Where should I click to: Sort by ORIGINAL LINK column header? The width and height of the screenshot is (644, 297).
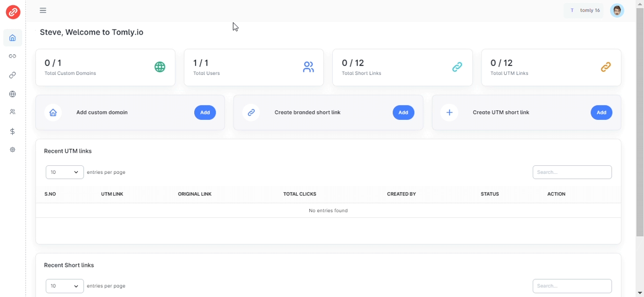point(195,194)
